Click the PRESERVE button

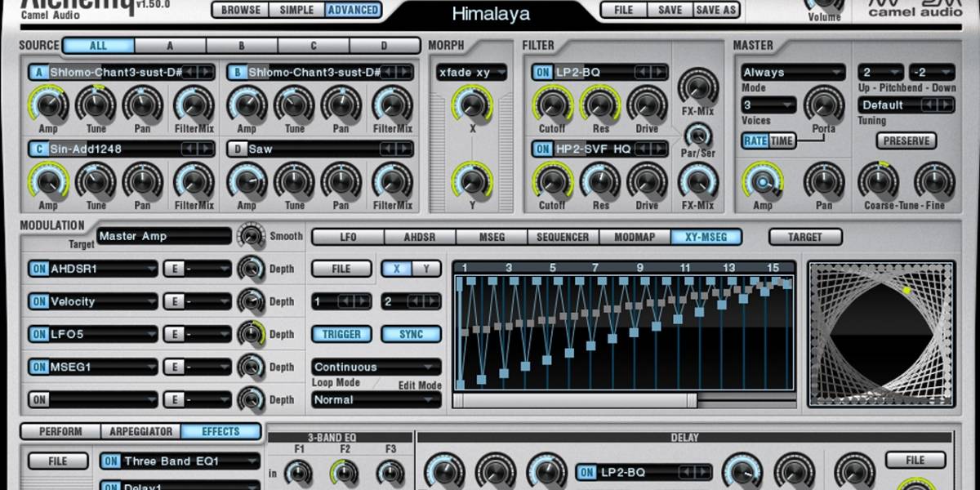click(906, 140)
